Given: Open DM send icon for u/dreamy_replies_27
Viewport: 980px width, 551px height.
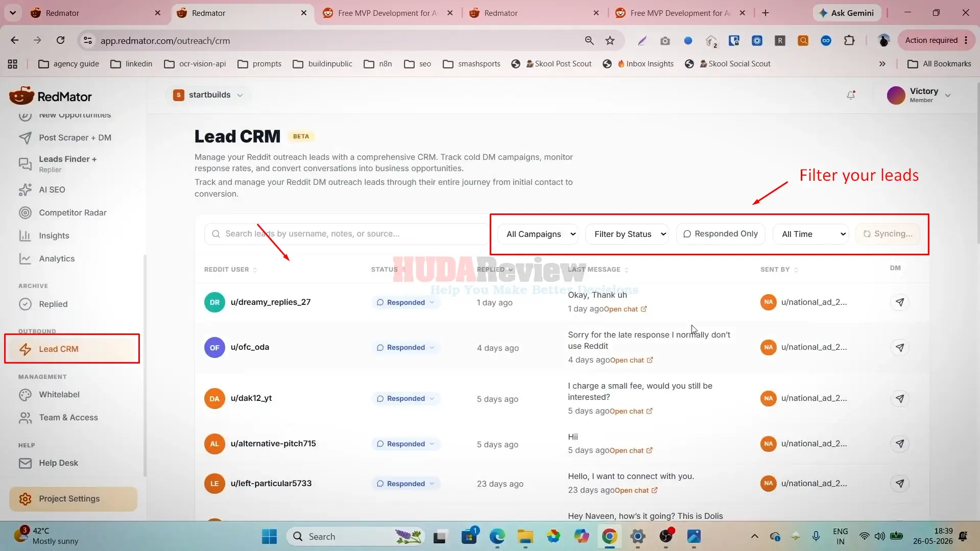Looking at the screenshot, I should click(899, 302).
